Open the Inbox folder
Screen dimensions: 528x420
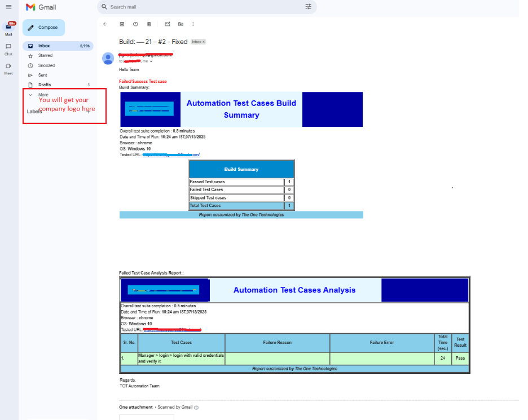coord(58,46)
